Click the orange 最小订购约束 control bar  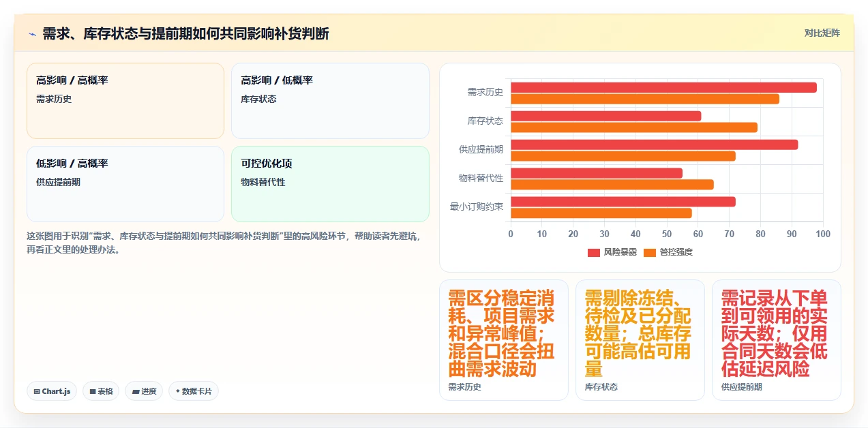[601, 213]
